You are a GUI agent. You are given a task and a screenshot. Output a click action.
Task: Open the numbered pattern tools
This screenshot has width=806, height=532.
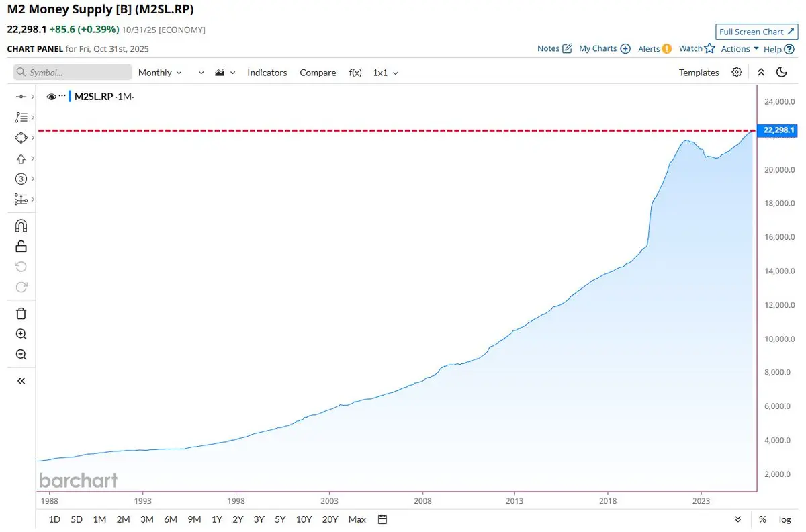tap(21, 179)
